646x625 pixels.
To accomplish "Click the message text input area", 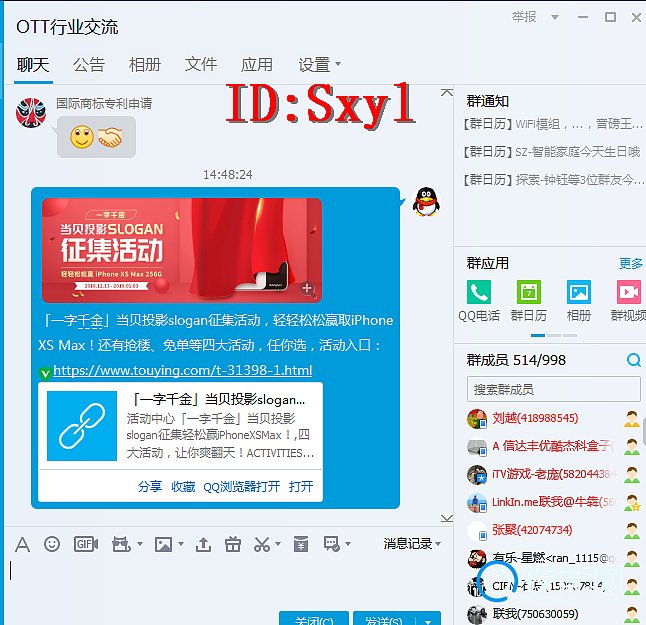I will pos(227,583).
